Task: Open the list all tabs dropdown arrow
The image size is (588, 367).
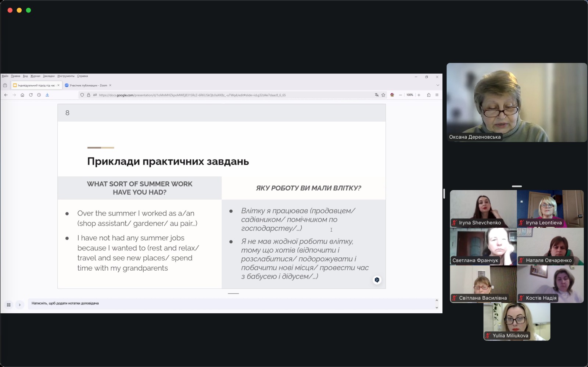Action: pos(437,85)
